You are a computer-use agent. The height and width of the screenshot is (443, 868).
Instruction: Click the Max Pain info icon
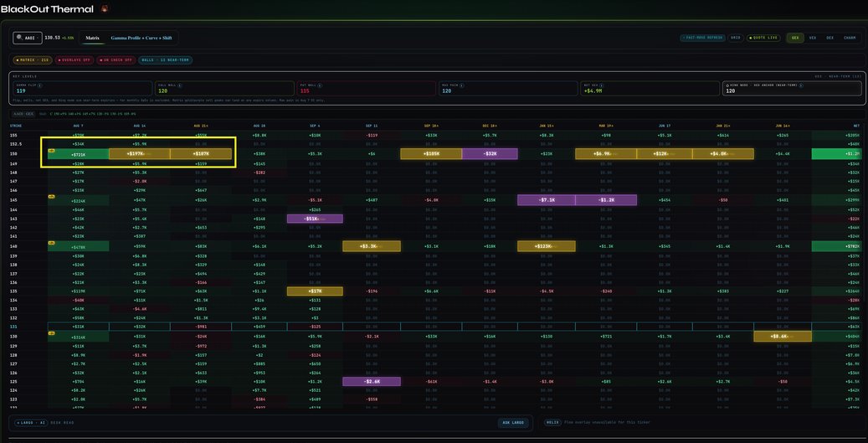click(x=462, y=85)
